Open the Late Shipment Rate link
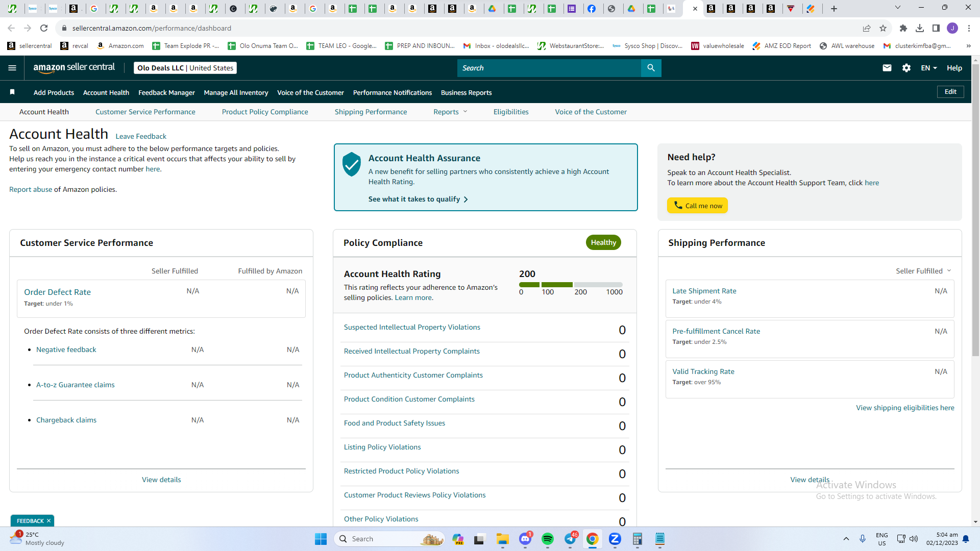The width and height of the screenshot is (980, 551). pyautogui.click(x=704, y=291)
